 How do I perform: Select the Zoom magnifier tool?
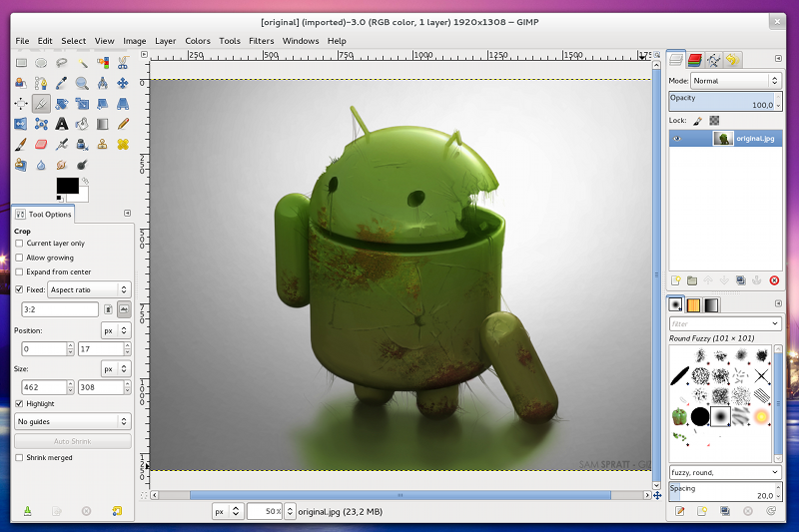(82, 83)
